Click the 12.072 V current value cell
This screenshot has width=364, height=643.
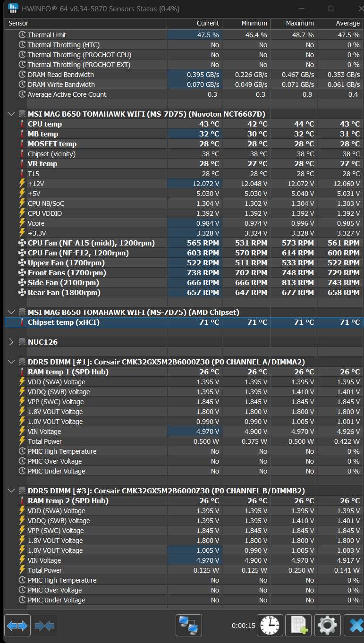point(195,184)
